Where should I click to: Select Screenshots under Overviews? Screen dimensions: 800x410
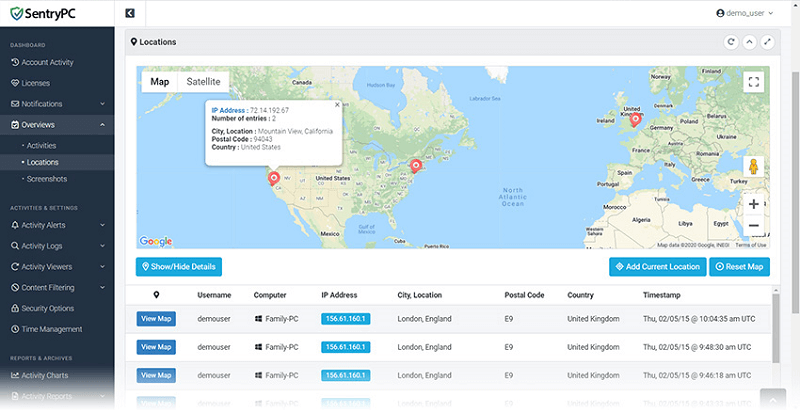tap(46, 179)
